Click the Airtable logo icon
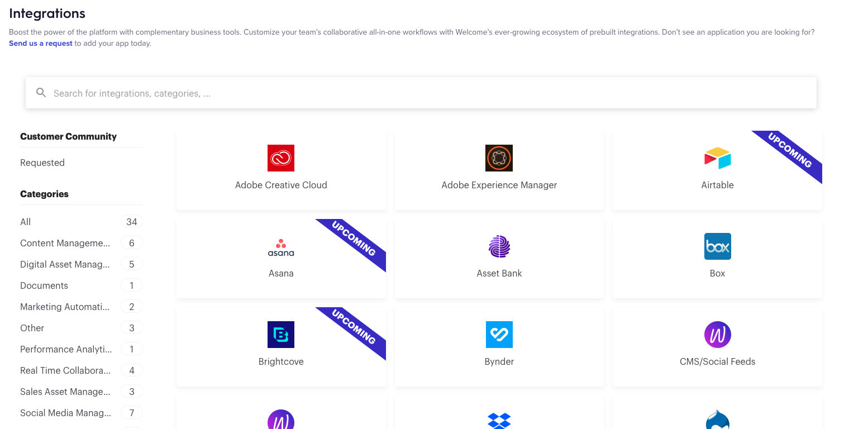 (718, 158)
